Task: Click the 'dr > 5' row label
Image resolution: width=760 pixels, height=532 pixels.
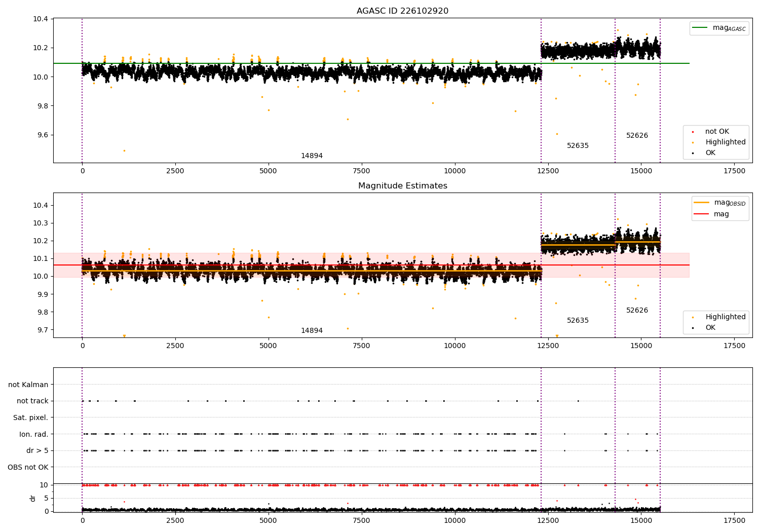Action: (x=37, y=451)
